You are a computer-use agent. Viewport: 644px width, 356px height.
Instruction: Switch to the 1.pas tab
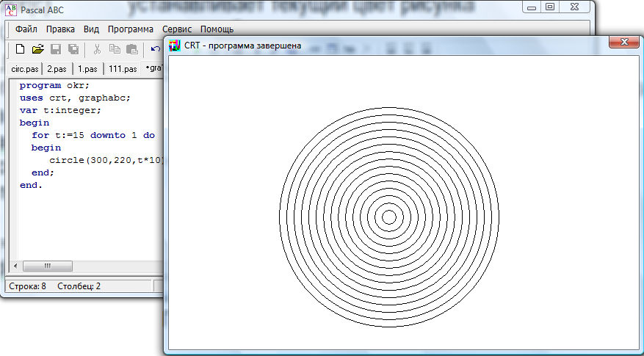[x=88, y=69]
